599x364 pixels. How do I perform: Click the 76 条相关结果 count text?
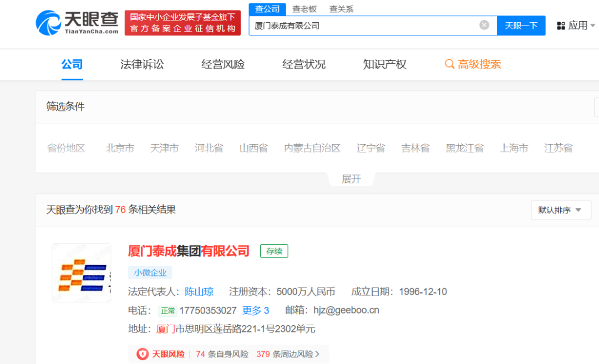(x=145, y=209)
